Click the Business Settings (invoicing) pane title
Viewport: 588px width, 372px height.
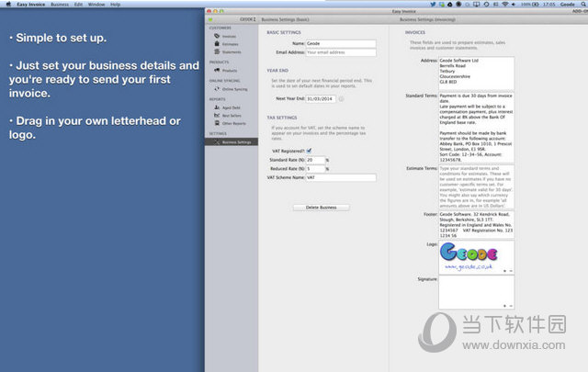[x=427, y=19]
